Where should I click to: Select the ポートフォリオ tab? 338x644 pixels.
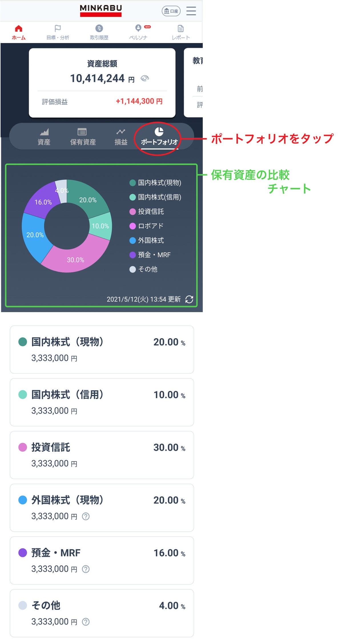159,137
